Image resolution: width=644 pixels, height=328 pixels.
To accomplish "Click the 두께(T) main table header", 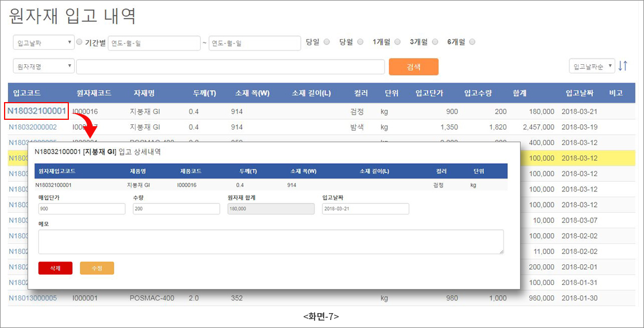I will click(204, 93).
